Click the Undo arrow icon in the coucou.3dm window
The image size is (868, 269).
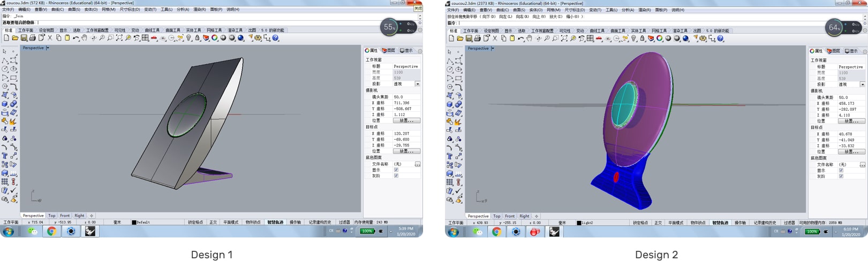coord(76,38)
